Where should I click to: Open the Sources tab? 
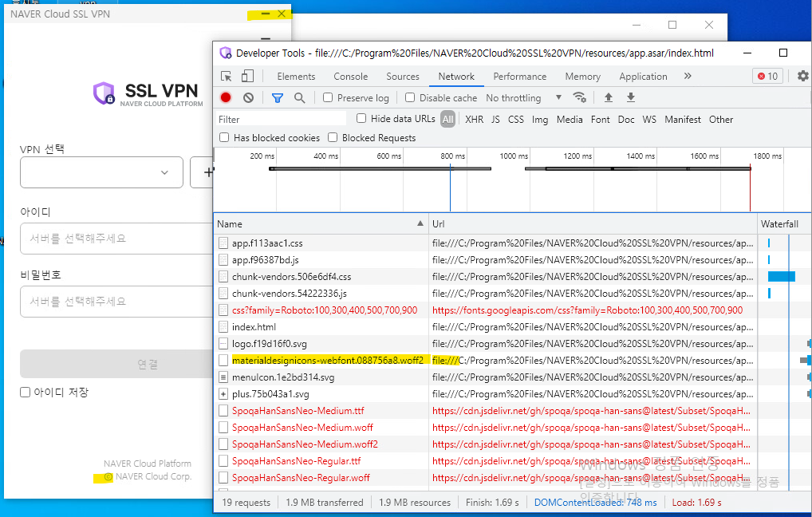click(402, 77)
